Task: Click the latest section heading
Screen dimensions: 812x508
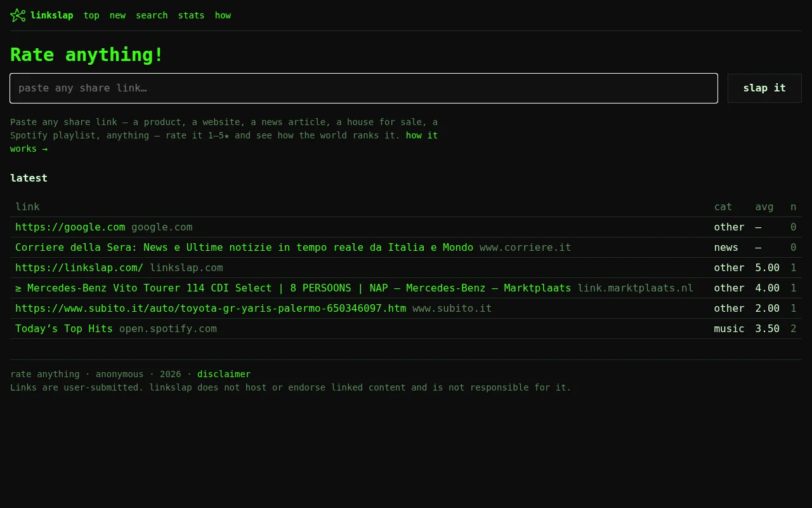Action: [x=29, y=178]
